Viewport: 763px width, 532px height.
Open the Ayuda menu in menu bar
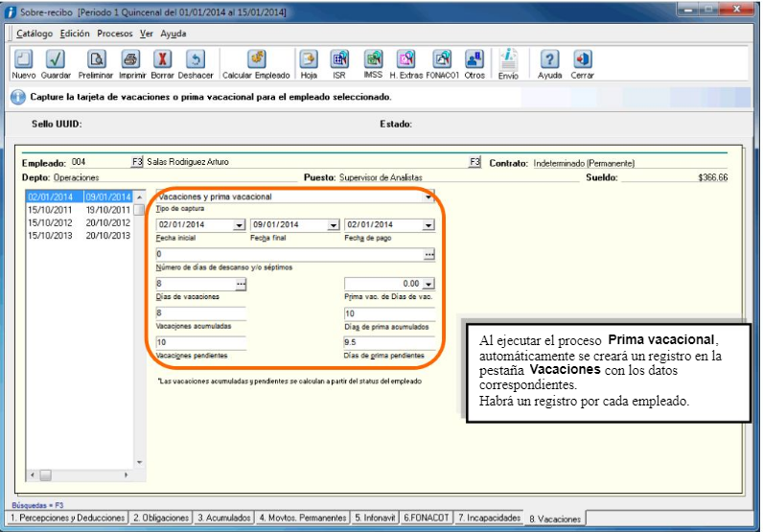pos(173,34)
